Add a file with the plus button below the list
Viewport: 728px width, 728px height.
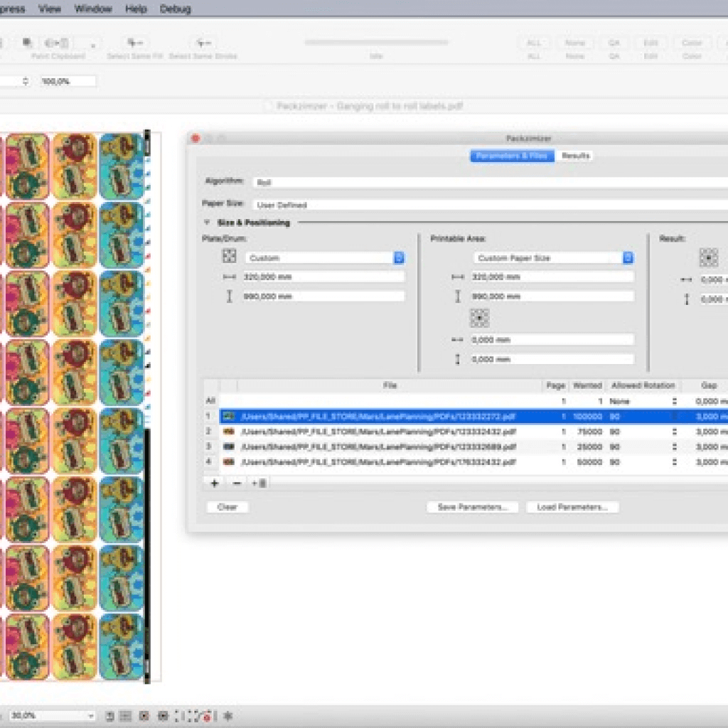coord(213,483)
